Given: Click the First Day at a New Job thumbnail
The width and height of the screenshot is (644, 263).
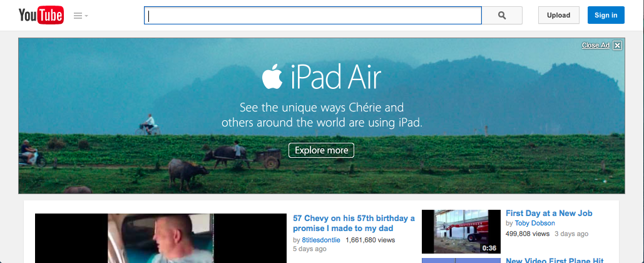Looking at the screenshot, I should (461, 231).
